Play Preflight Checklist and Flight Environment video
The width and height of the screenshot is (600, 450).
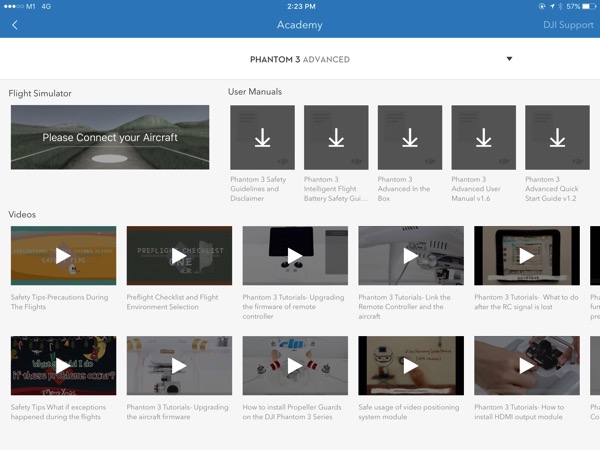[179, 256]
